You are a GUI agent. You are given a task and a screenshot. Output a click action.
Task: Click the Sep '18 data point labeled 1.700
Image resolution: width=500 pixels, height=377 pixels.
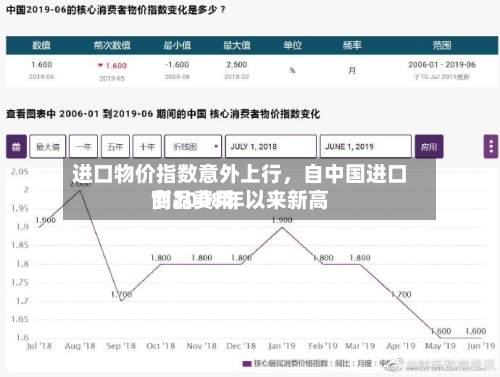pyautogui.click(x=121, y=301)
